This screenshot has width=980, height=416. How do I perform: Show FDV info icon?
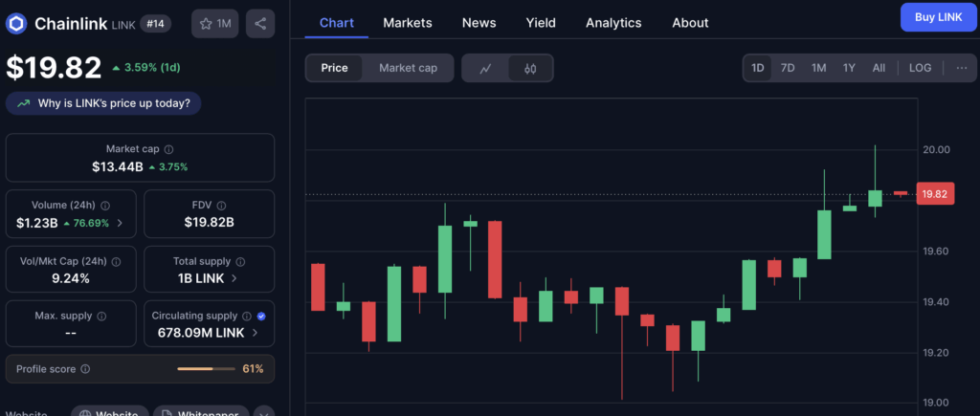point(221,205)
